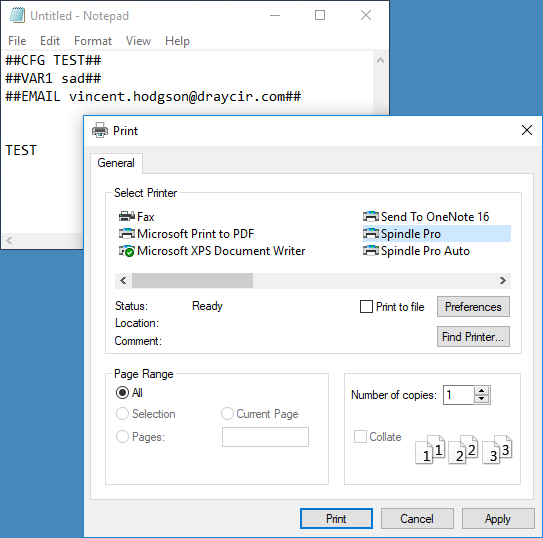The width and height of the screenshot is (543, 538).
Task: Click the 2-2 collate preview page icon
Action: (463, 449)
